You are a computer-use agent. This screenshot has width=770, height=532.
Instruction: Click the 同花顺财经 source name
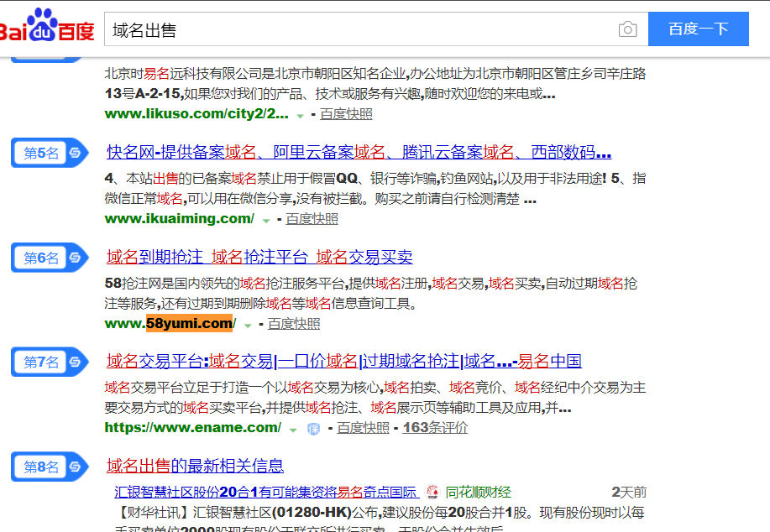click(479, 492)
